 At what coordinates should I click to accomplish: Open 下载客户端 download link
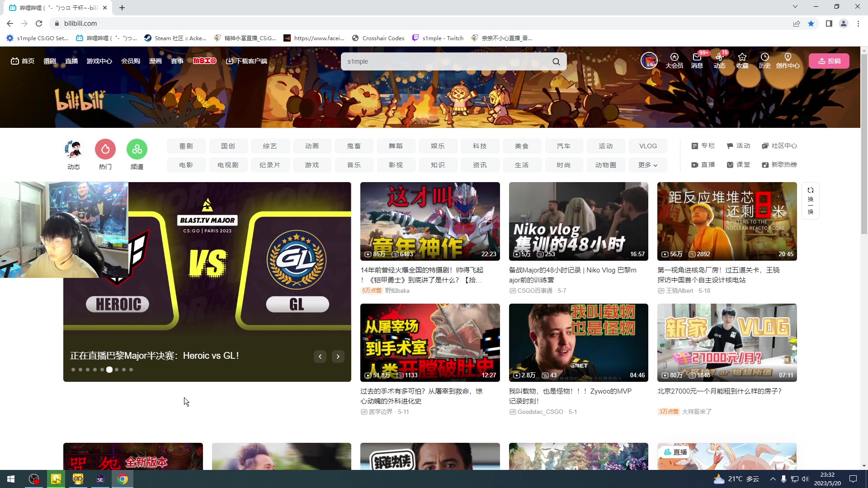[x=246, y=61]
